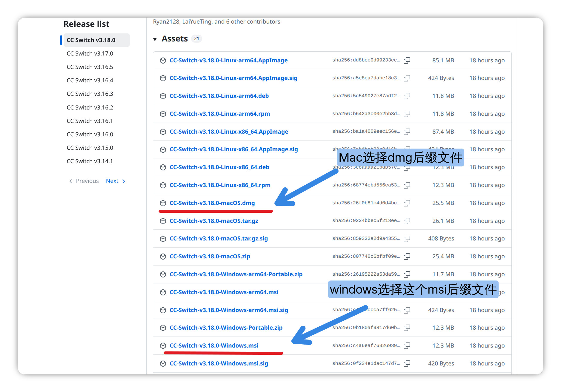Copy the hash for Linux-x86_64.rpm

point(407,185)
